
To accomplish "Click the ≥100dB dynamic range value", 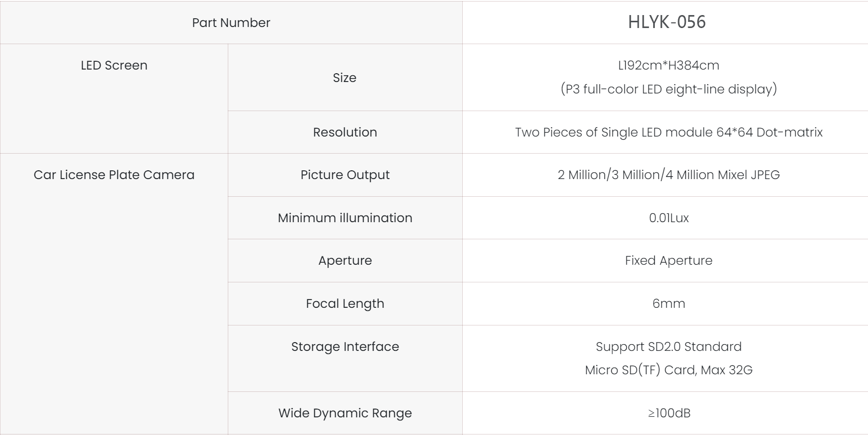I will [668, 413].
